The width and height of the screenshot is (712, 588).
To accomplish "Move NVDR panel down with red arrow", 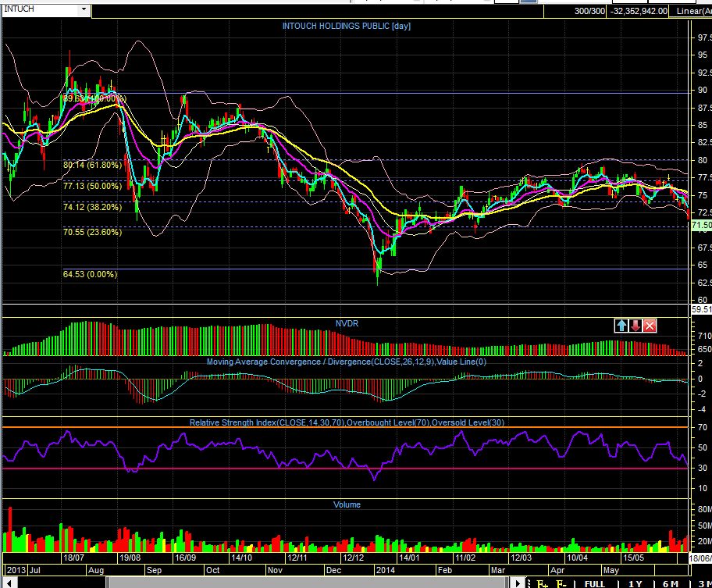I will [635, 326].
